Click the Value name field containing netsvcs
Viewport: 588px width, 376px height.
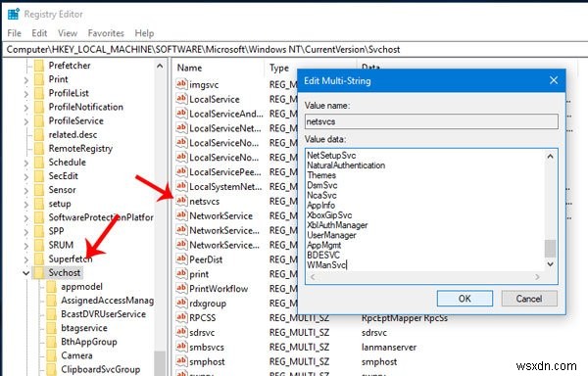click(x=431, y=121)
